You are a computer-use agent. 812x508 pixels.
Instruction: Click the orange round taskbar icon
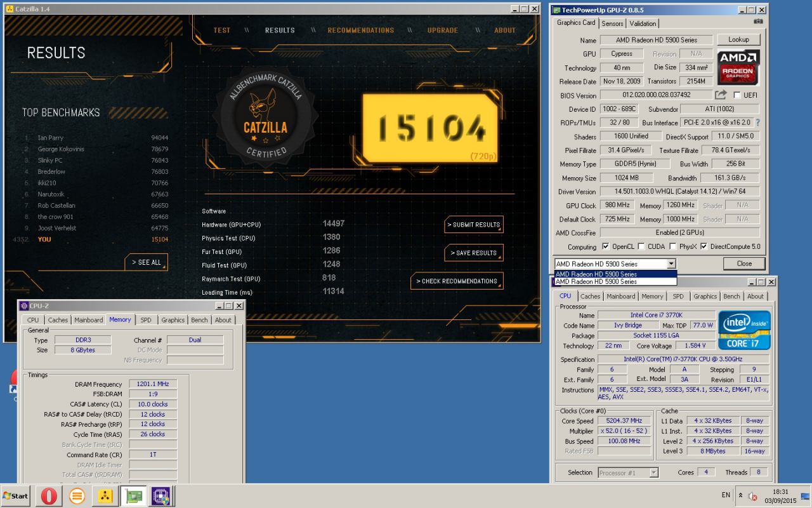click(77, 496)
